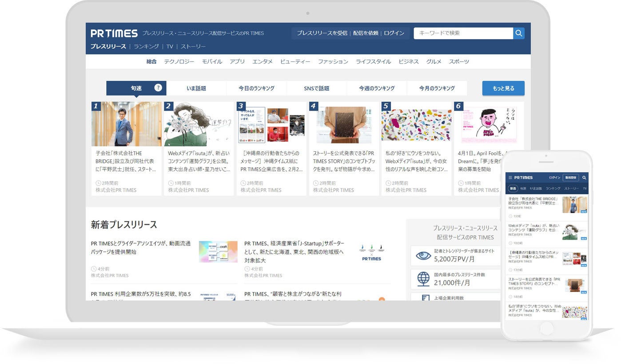Screen dimensions: 621x364
Task: Click the J-Startup × PR TIMES logo thumbnail
Action: click(x=372, y=252)
